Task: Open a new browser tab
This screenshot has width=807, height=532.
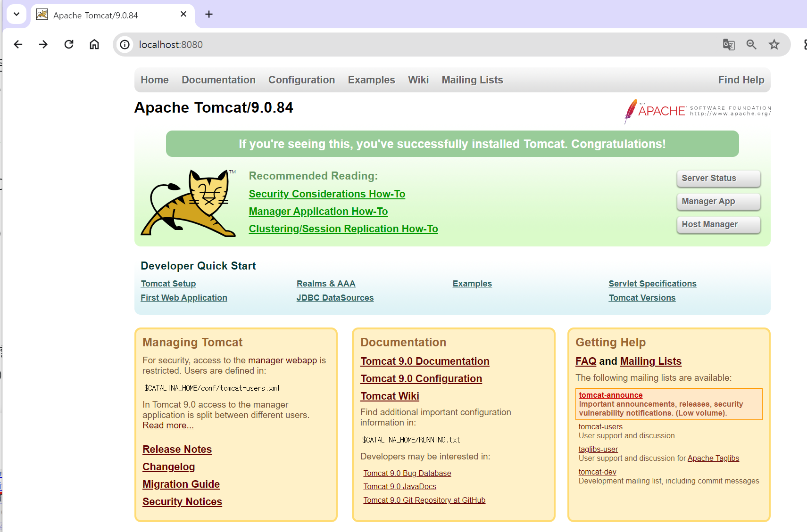Action: point(209,14)
